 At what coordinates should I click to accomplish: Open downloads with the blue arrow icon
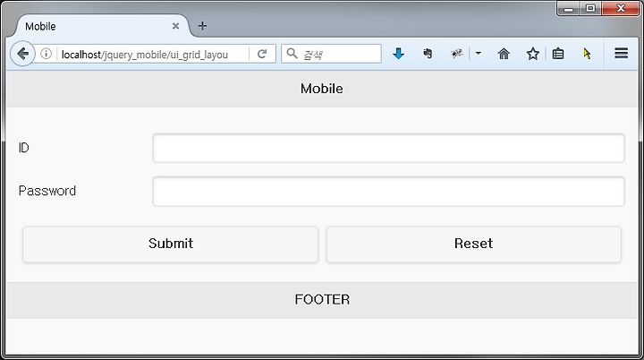[398, 54]
